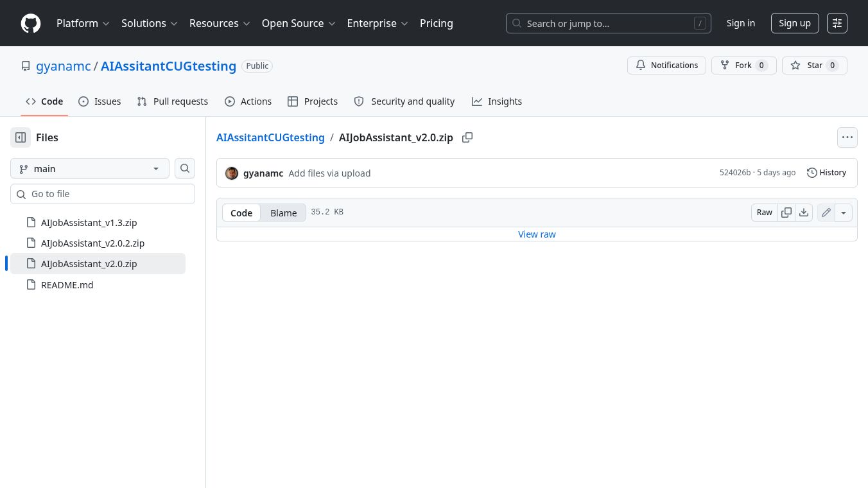Viewport: 868px width, 488px height.
Task: Go to the GitHub homepage logo
Action: [x=31, y=23]
